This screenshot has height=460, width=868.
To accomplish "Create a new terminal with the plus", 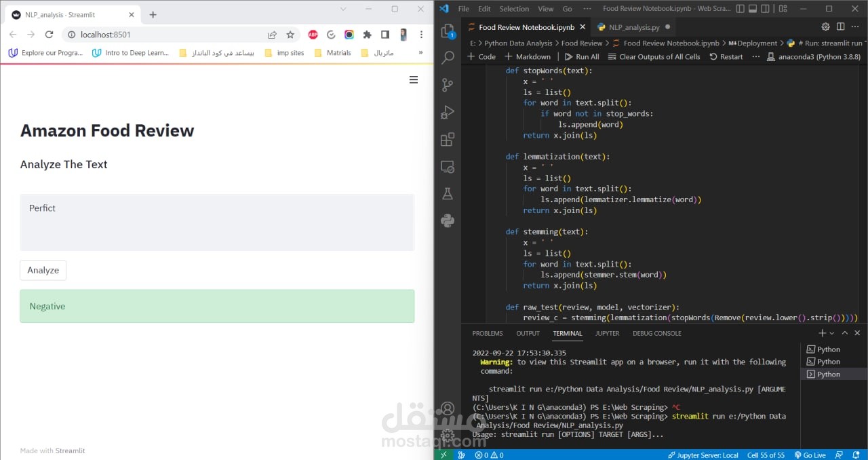I will [x=823, y=333].
